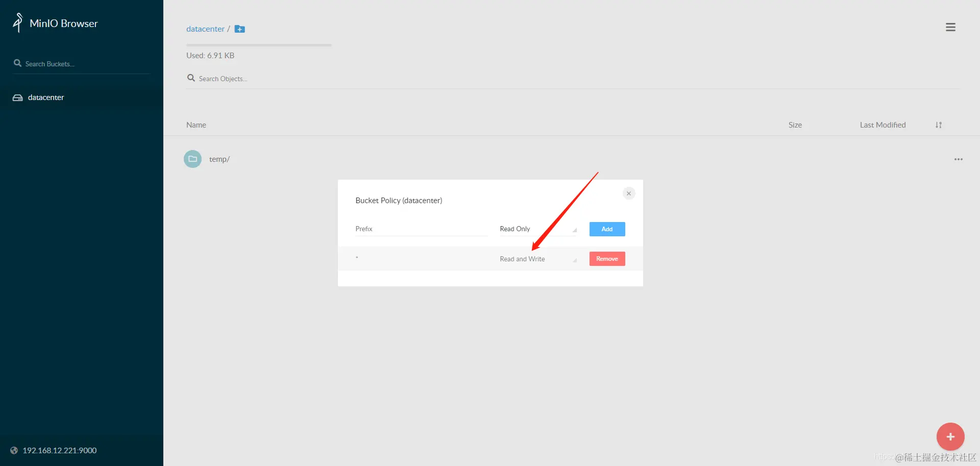Open the datacenter breadcrumb link
The image size is (980, 466).
pyautogui.click(x=205, y=29)
